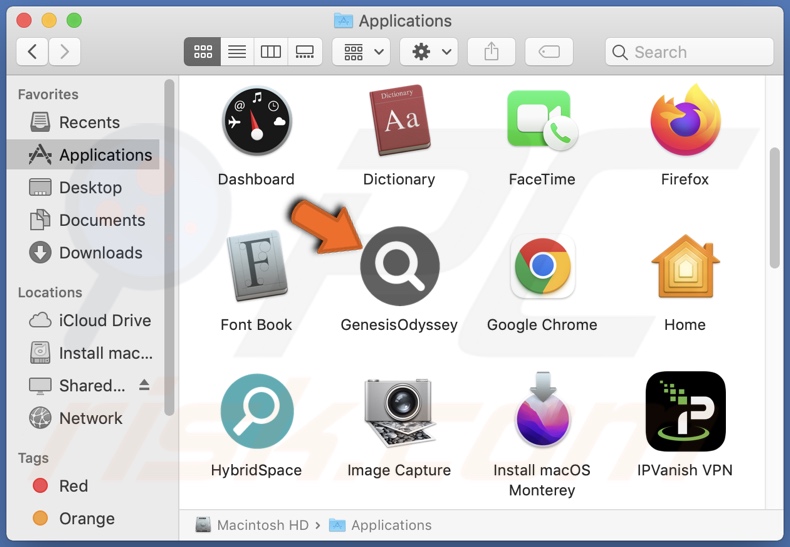Select the Font Book app icon
Image resolution: width=790 pixels, height=547 pixels.
256,265
